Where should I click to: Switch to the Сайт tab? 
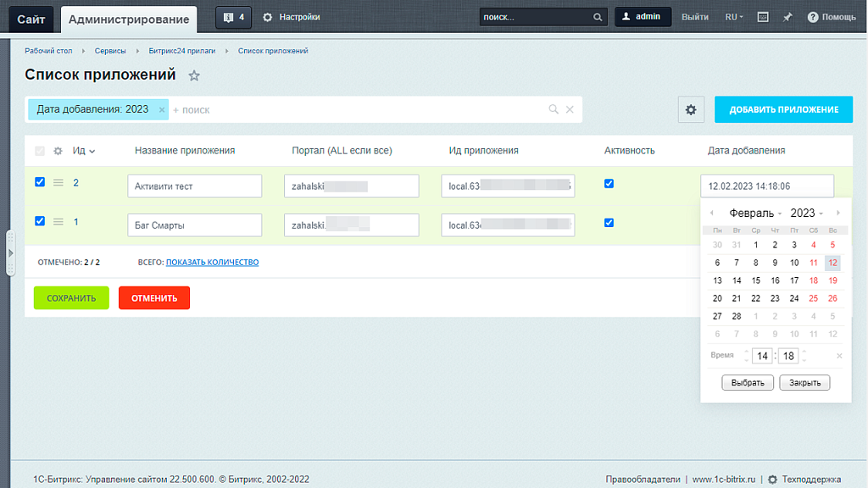[x=31, y=19]
